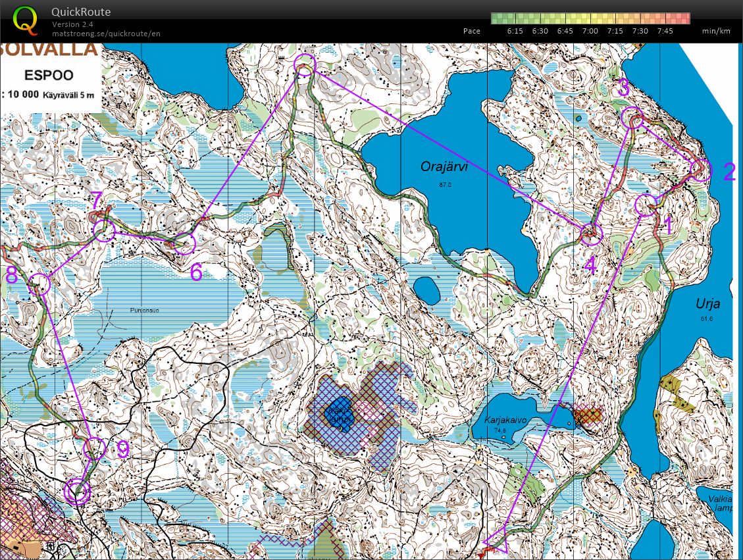Screen dimensions: 743x560
Task: Click the control circle numbered 4
Action: 591,234
